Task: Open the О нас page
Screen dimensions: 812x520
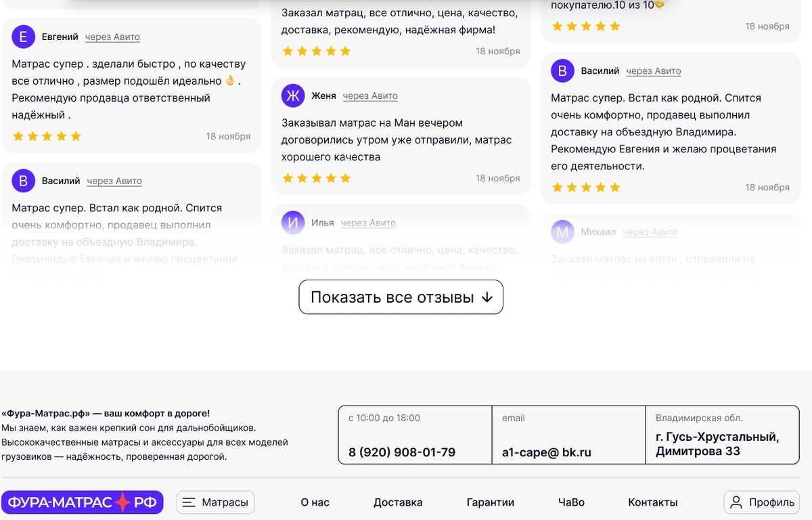Action: pos(315,502)
